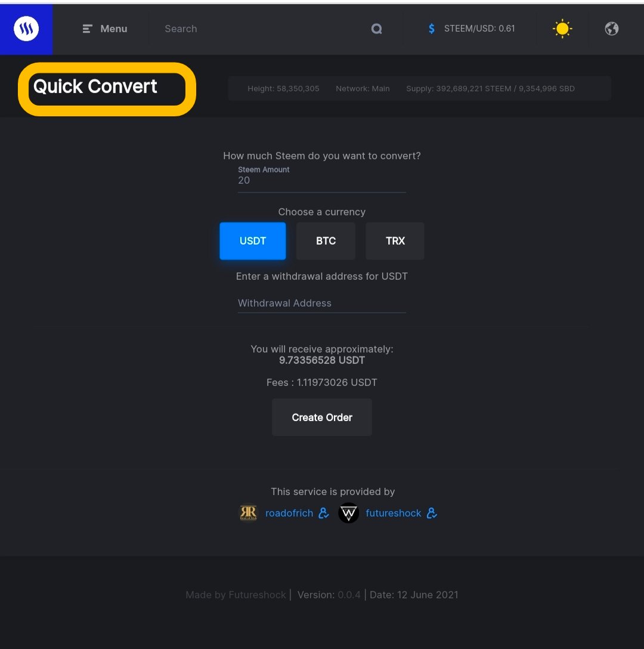Viewport: 644px width, 649px height.
Task: Open the roadofrich profile link
Action: pyautogui.click(x=289, y=513)
